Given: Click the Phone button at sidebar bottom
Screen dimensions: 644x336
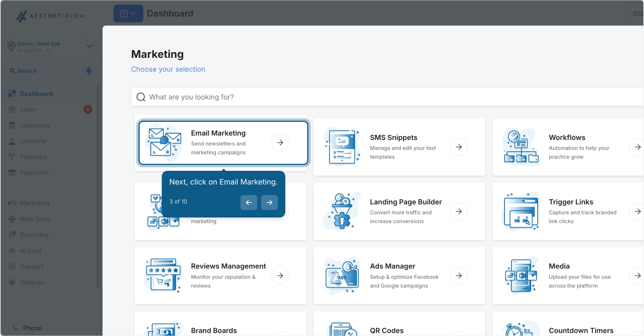Looking at the screenshot, I should (27, 328).
